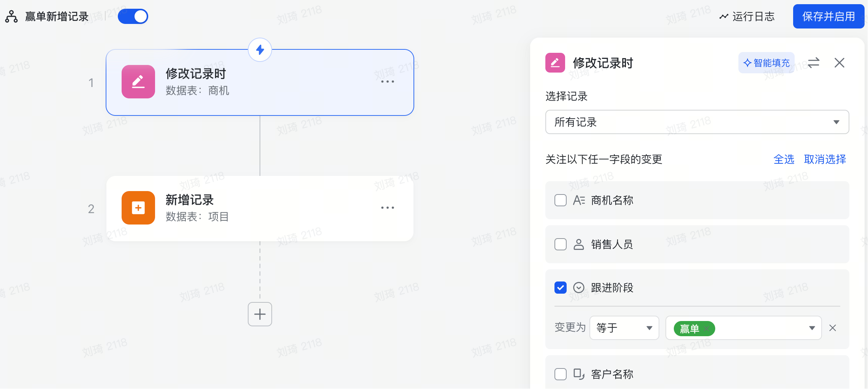The image size is (868, 389).
Task: Click the 全选 link
Action: click(x=784, y=159)
